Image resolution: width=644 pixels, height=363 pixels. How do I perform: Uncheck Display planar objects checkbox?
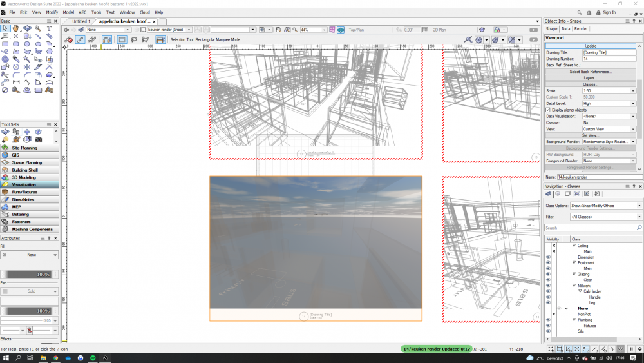click(x=549, y=110)
